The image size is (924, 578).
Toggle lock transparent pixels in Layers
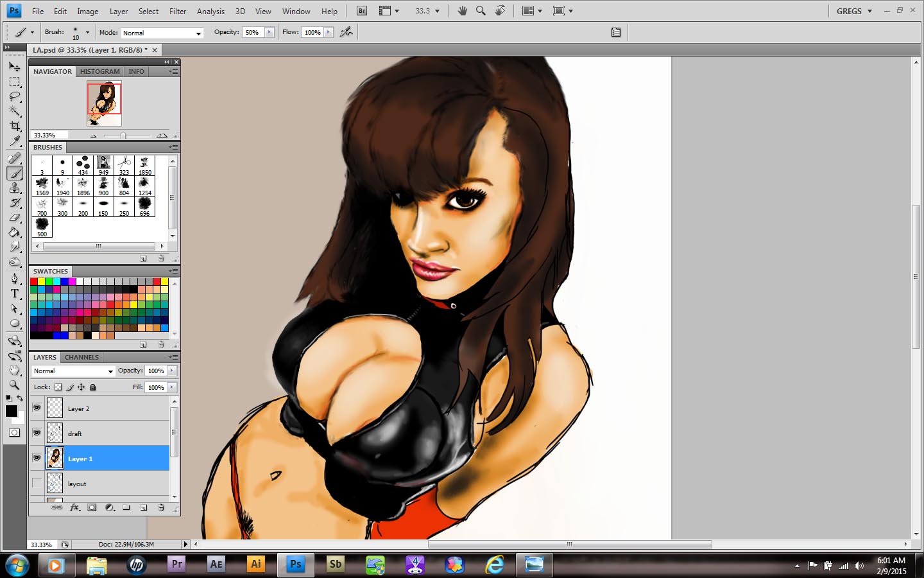(x=58, y=387)
